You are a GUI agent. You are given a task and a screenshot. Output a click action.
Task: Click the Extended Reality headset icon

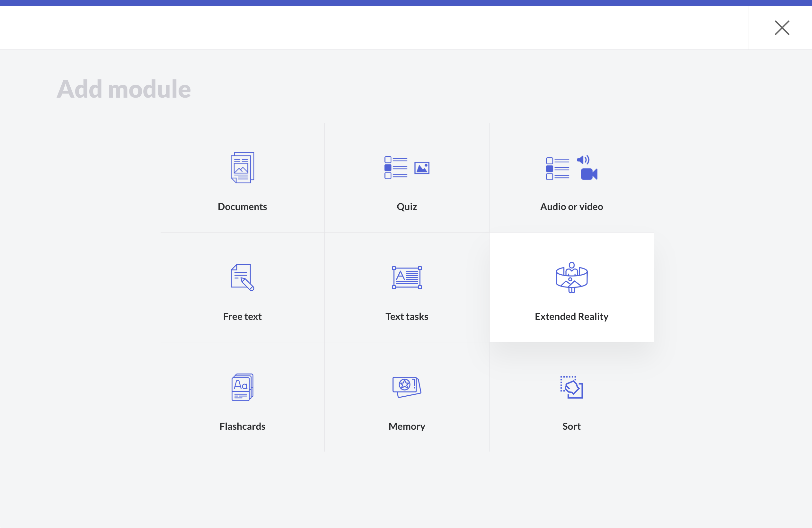571,277
